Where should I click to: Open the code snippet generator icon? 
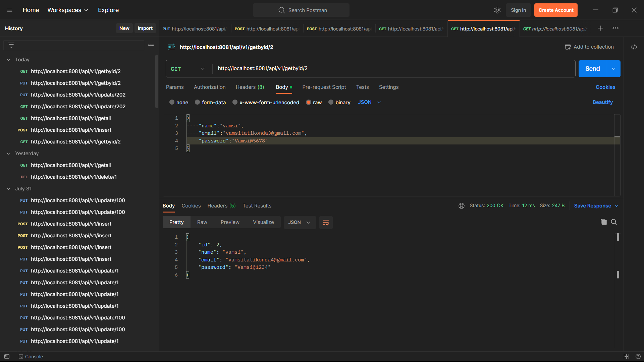[x=634, y=47]
